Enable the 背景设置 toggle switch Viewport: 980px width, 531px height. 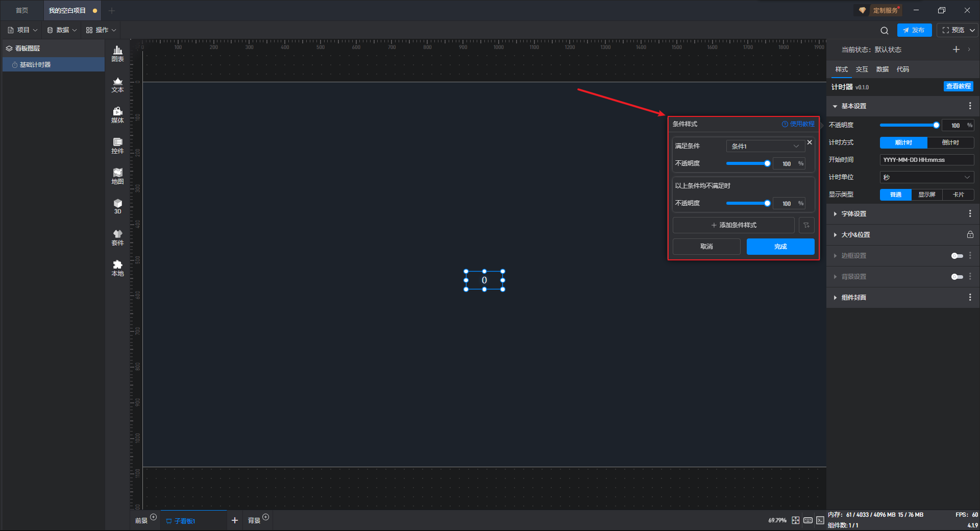957,277
